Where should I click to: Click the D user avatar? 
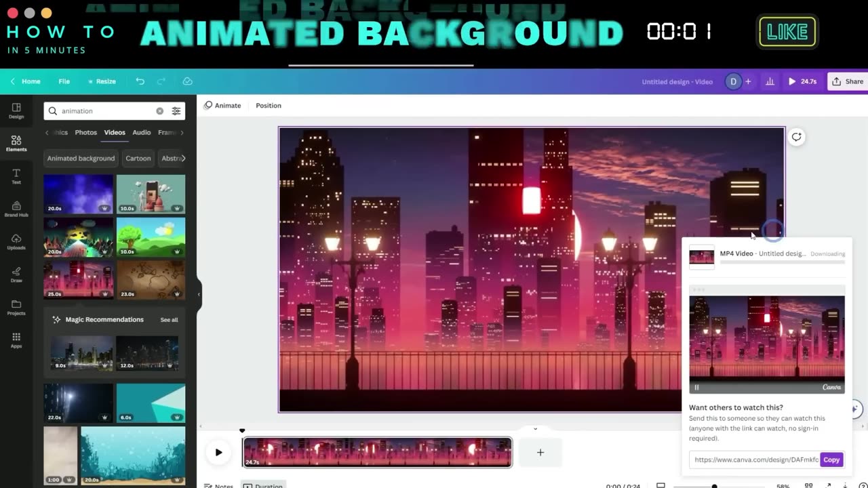733,81
